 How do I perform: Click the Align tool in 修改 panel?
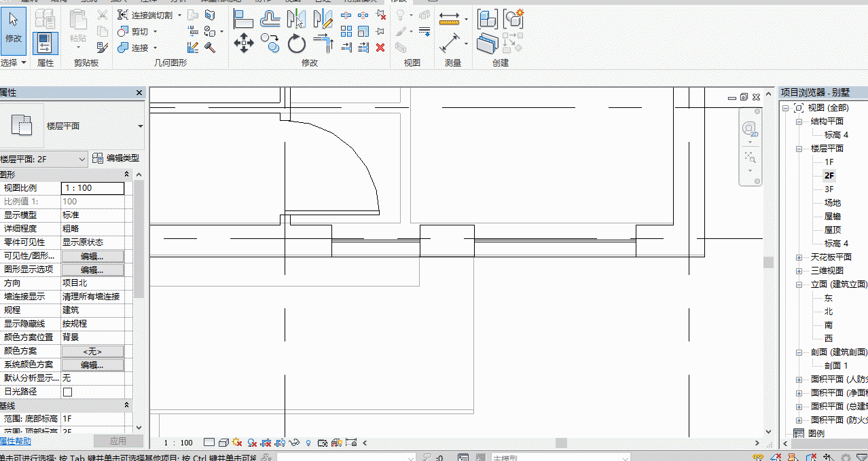click(x=243, y=18)
